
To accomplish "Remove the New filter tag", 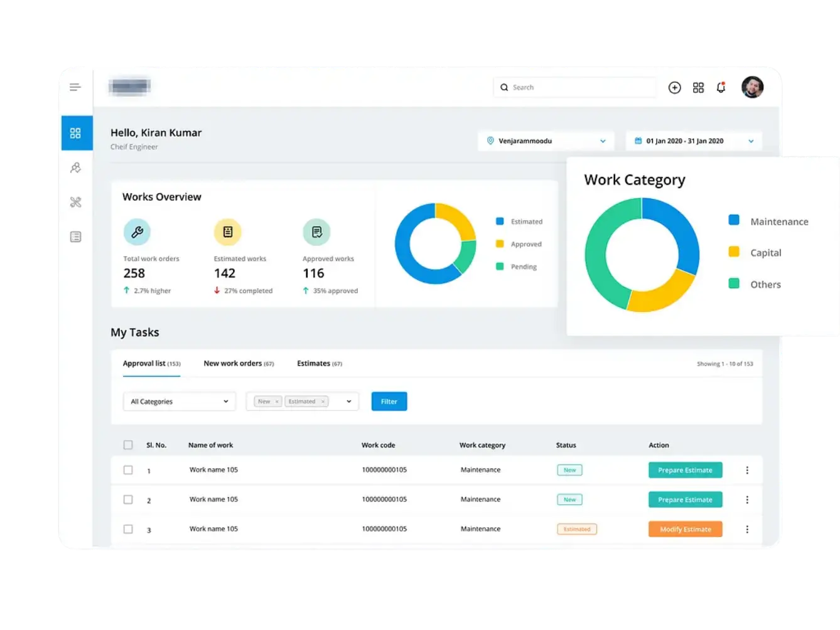I will [x=277, y=402].
